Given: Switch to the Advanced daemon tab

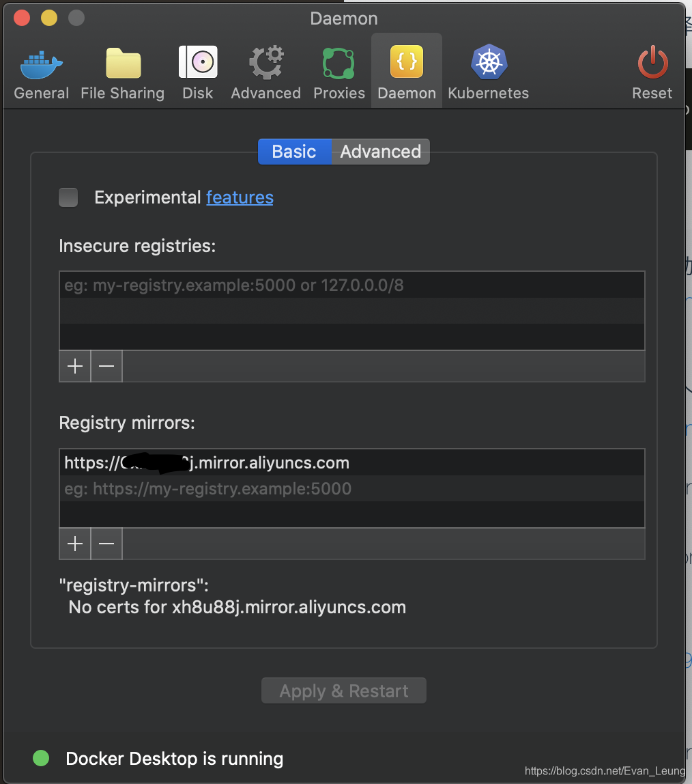Looking at the screenshot, I should tap(380, 152).
